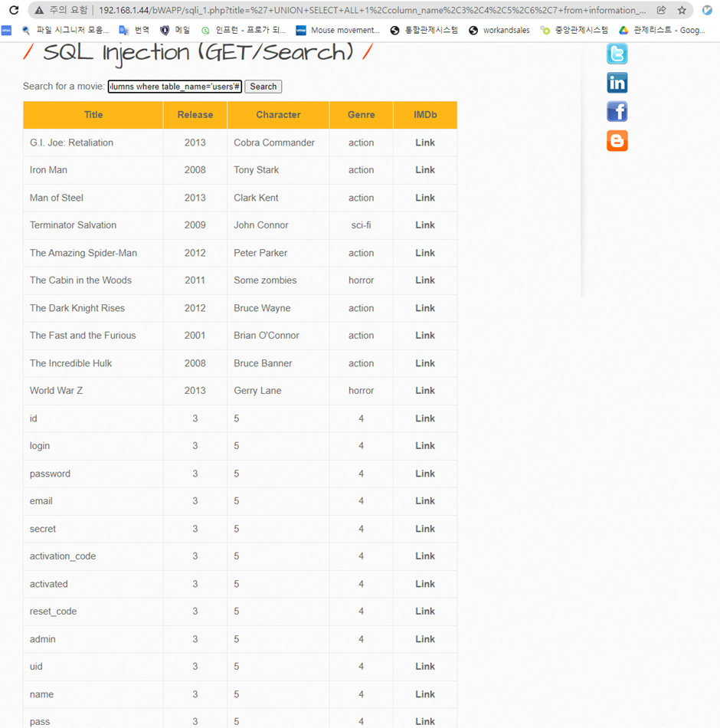Open the workandsales bookmark
This screenshot has height=728, width=720.
pos(499,30)
